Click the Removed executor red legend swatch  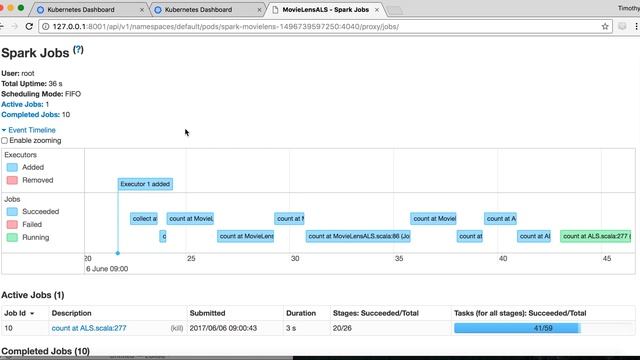click(12, 180)
